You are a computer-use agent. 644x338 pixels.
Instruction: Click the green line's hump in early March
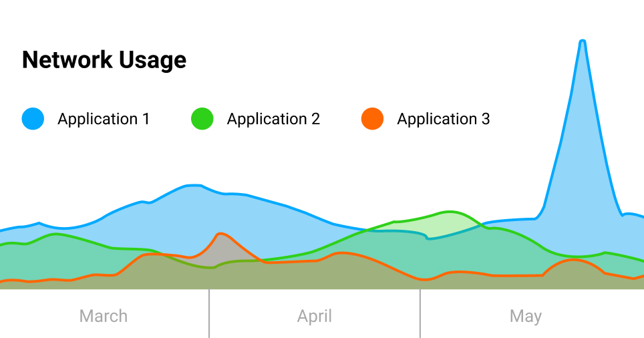click(x=55, y=234)
